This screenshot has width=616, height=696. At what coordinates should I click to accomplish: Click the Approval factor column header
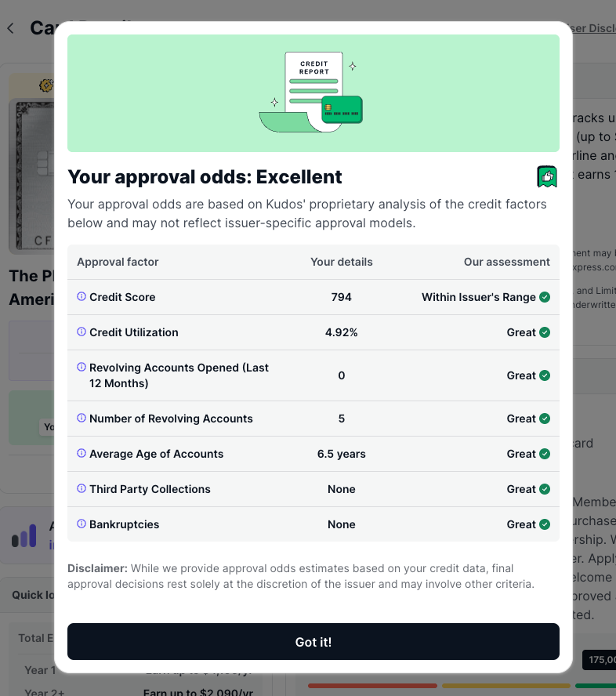[x=118, y=262]
